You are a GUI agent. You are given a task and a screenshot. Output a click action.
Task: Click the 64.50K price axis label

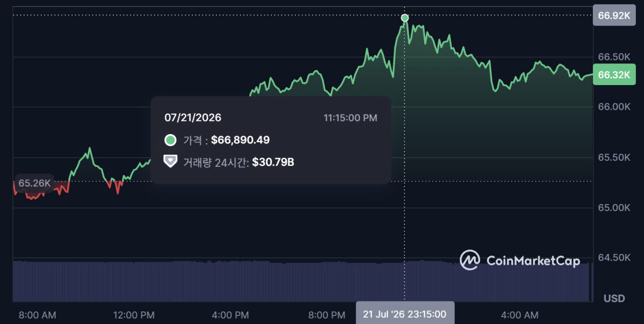(x=614, y=257)
